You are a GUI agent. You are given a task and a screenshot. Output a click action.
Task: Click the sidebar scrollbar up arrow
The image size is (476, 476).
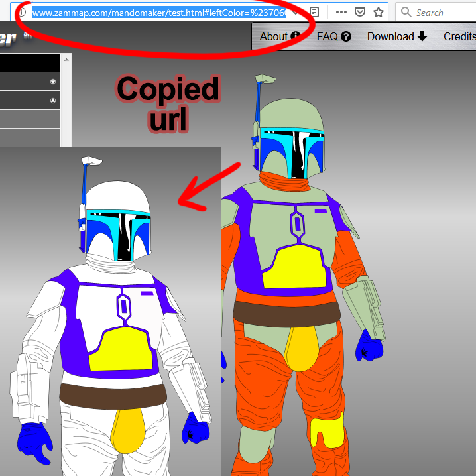tap(66, 60)
